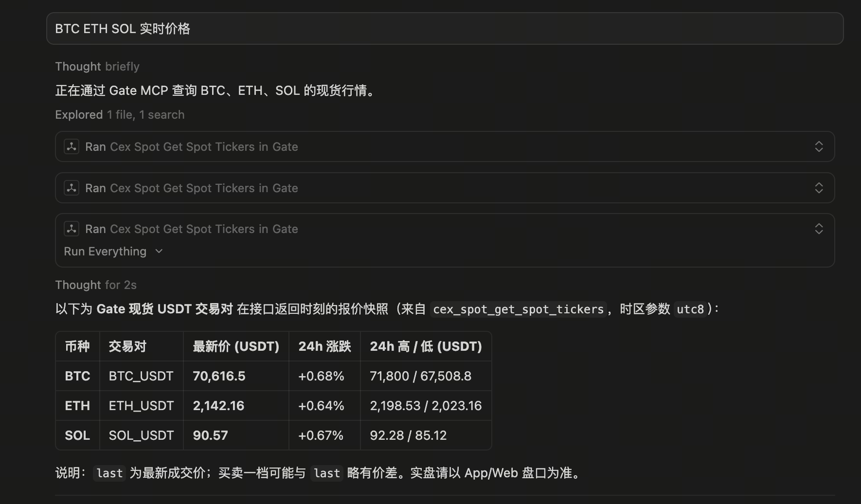
Task: Expand the third Cex Spot Get Spot Tickers result
Action: pyautogui.click(x=819, y=229)
